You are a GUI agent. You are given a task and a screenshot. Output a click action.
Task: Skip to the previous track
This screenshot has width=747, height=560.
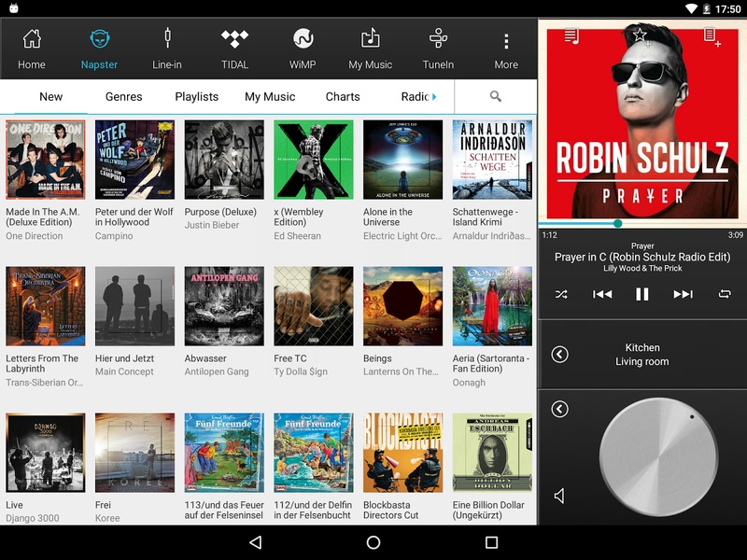(x=602, y=294)
